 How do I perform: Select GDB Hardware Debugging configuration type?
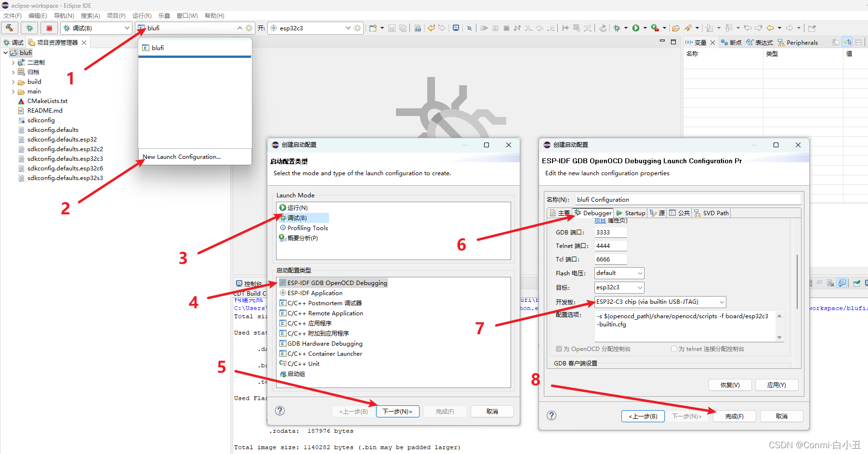click(325, 344)
